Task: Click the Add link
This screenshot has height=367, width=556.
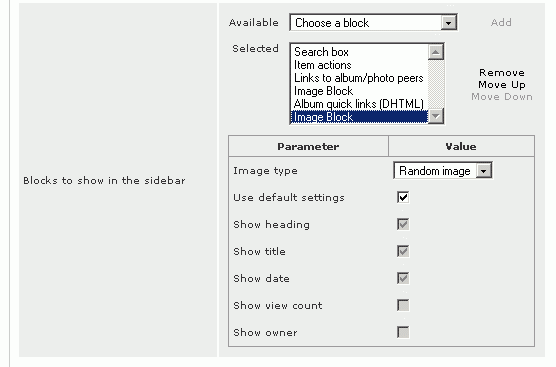Action: (501, 23)
